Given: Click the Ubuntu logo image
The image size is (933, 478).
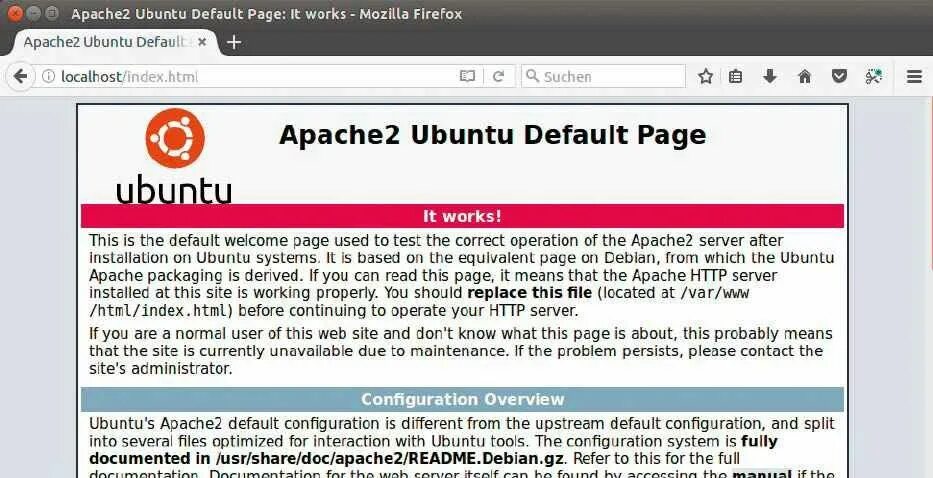Looking at the screenshot, I should pos(174,156).
